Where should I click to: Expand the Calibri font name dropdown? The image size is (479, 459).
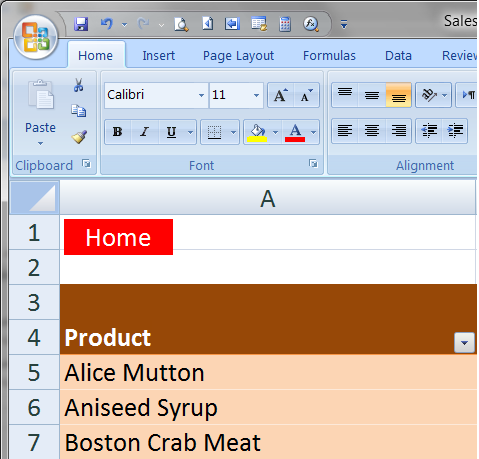(x=201, y=95)
